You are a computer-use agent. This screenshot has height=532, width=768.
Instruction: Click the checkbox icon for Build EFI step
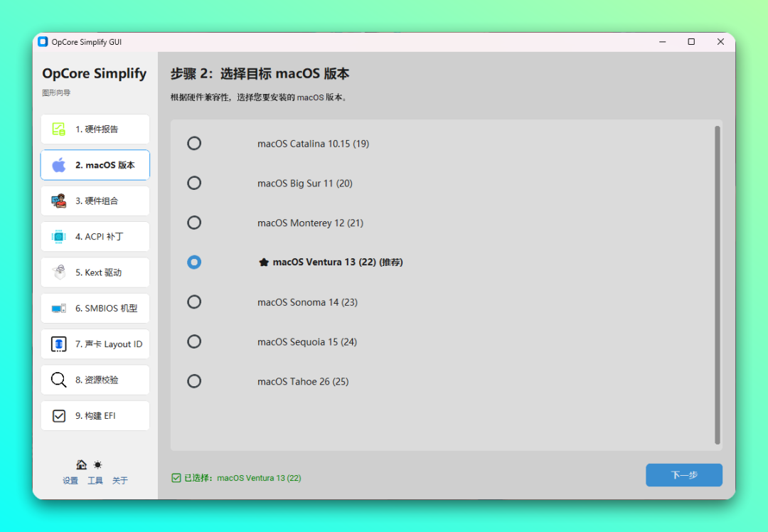click(x=59, y=416)
